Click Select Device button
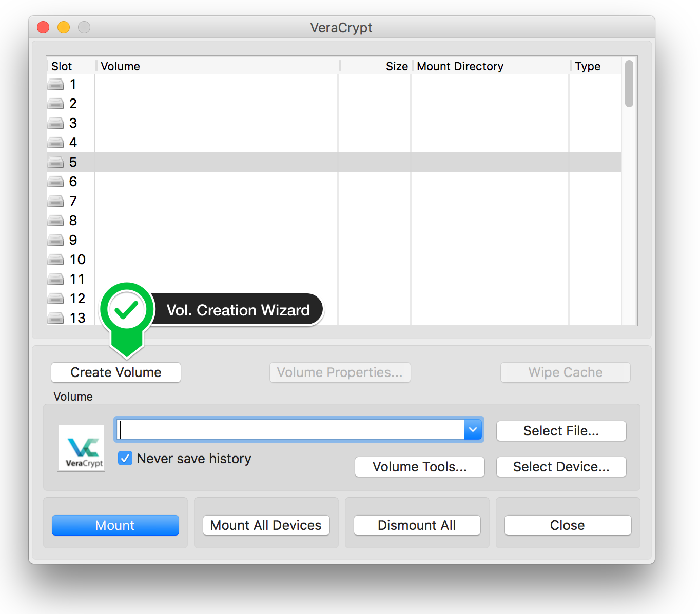 561,467
